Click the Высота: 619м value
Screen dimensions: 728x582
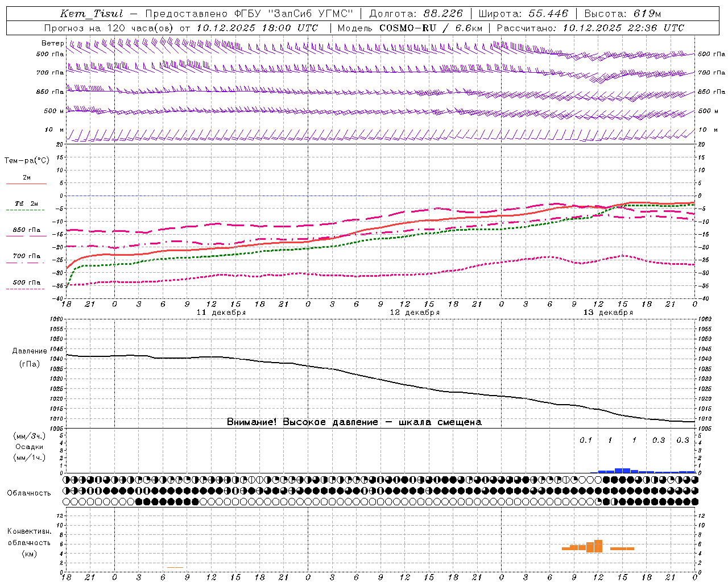tap(623, 14)
